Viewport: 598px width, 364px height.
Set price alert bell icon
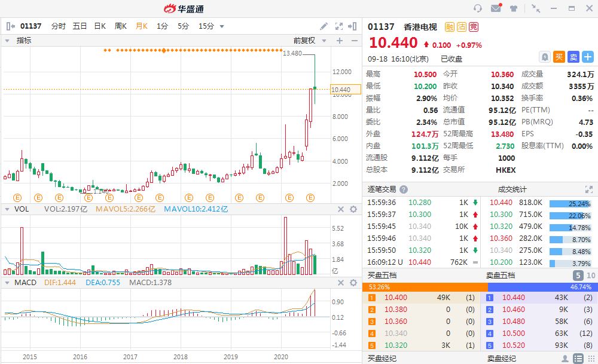point(545,57)
